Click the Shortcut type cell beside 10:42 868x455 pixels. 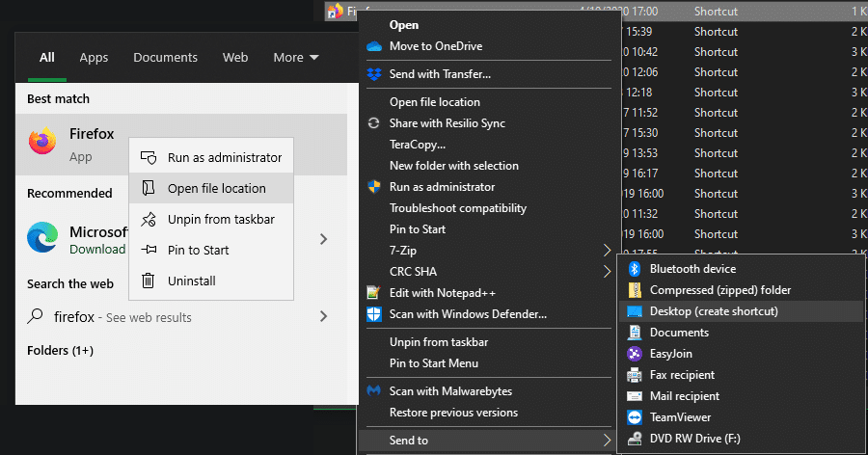click(716, 52)
